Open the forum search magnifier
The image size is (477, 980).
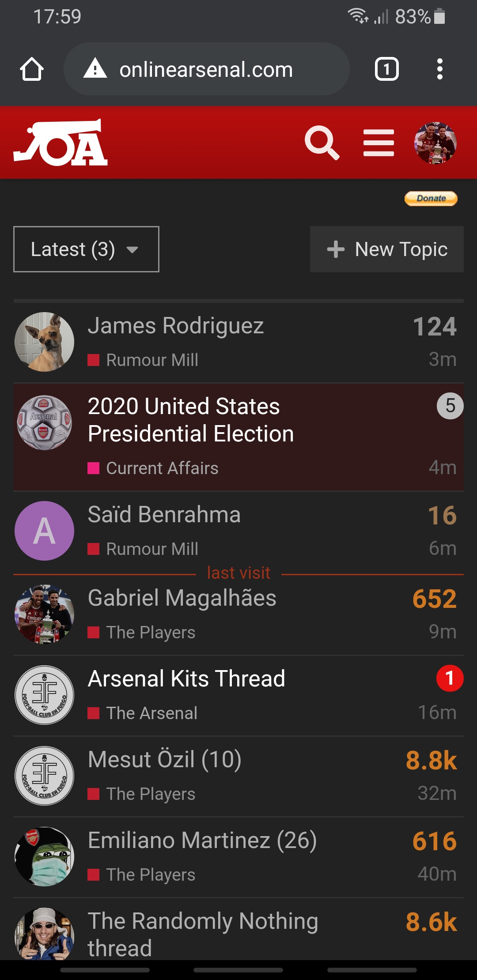322,143
